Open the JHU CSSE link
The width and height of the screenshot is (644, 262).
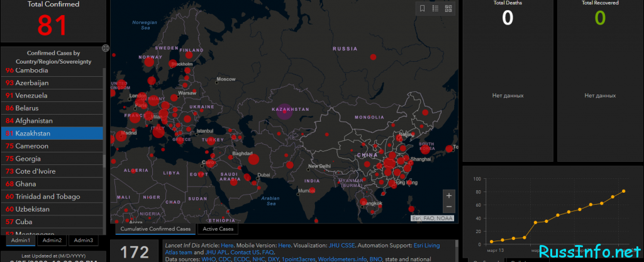pyautogui.click(x=340, y=245)
